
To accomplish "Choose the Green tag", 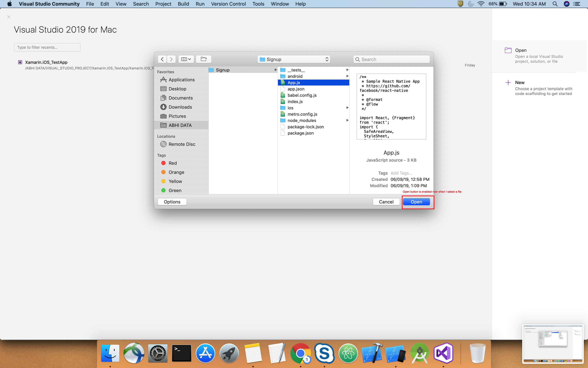I will [171, 190].
